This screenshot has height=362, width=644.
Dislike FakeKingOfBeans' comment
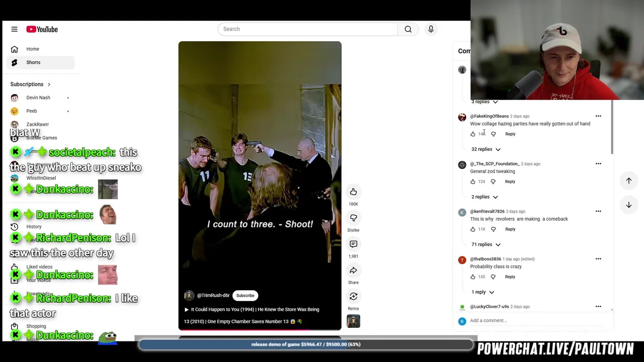click(x=493, y=134)
